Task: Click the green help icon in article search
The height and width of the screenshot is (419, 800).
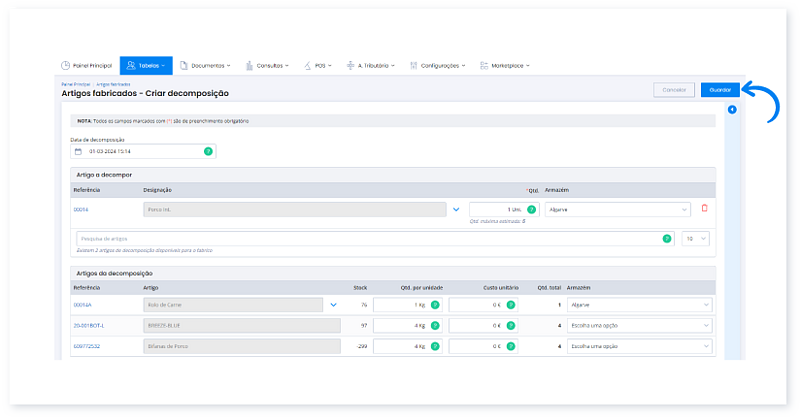Action: [667, 239]
